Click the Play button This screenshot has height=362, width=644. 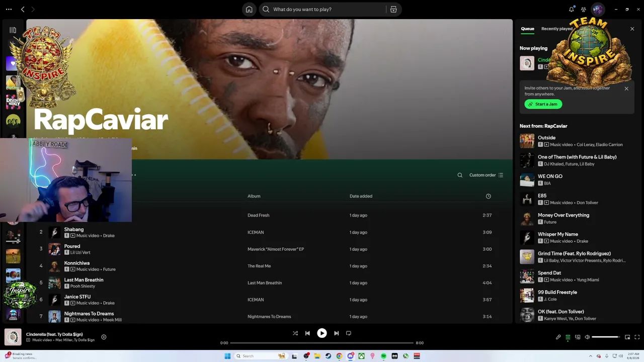[x=322, y=333]
